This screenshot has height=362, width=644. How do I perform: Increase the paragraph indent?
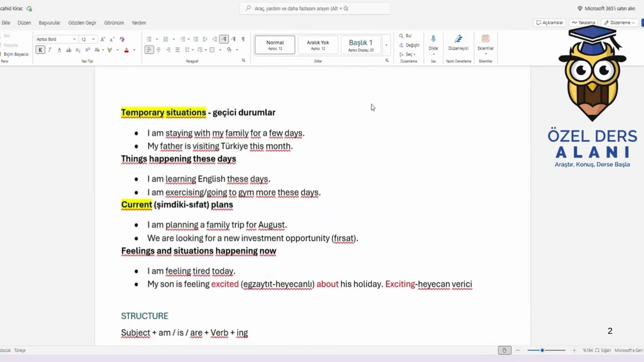[214, 39]
